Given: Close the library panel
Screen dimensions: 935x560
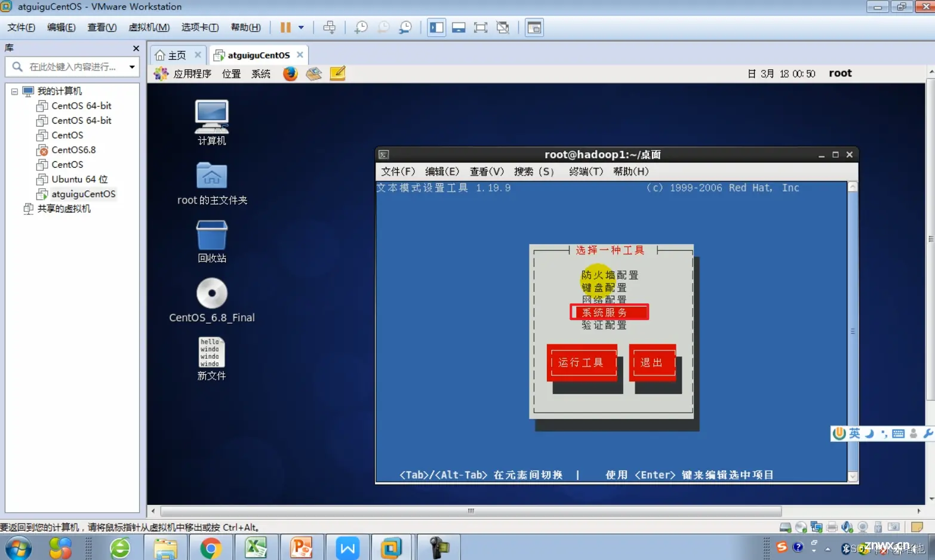Looking at the screenshot, I should (x=136, y=48).
